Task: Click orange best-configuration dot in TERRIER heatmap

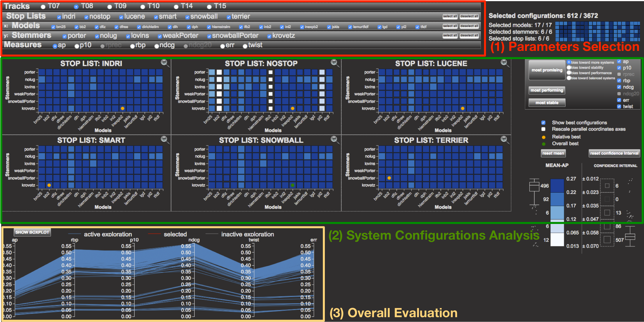Action: pyautogui.click(x=389, y=178)
